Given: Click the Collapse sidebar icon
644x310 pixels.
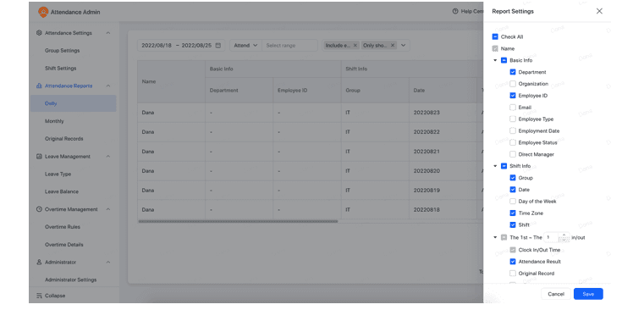Looking at the screenshot, I should [40, 296].
